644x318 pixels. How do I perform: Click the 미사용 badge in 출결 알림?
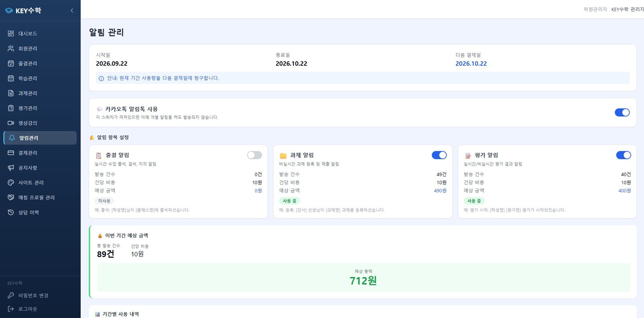(104, 201)
